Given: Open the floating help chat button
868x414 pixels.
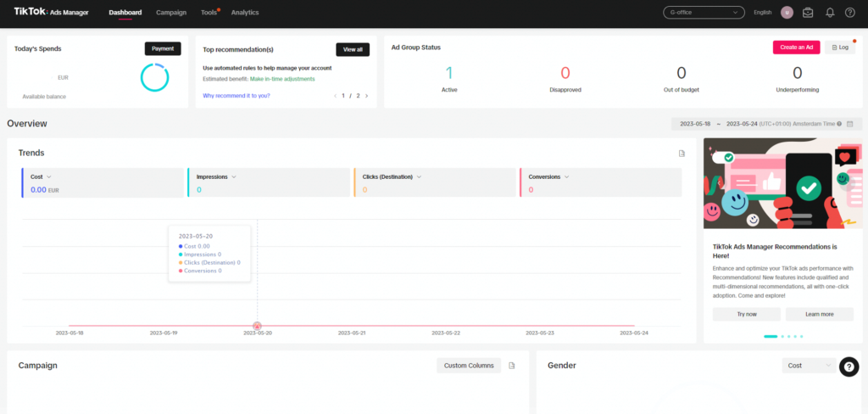Looking at the screenshot, I should tap(849, 366).
